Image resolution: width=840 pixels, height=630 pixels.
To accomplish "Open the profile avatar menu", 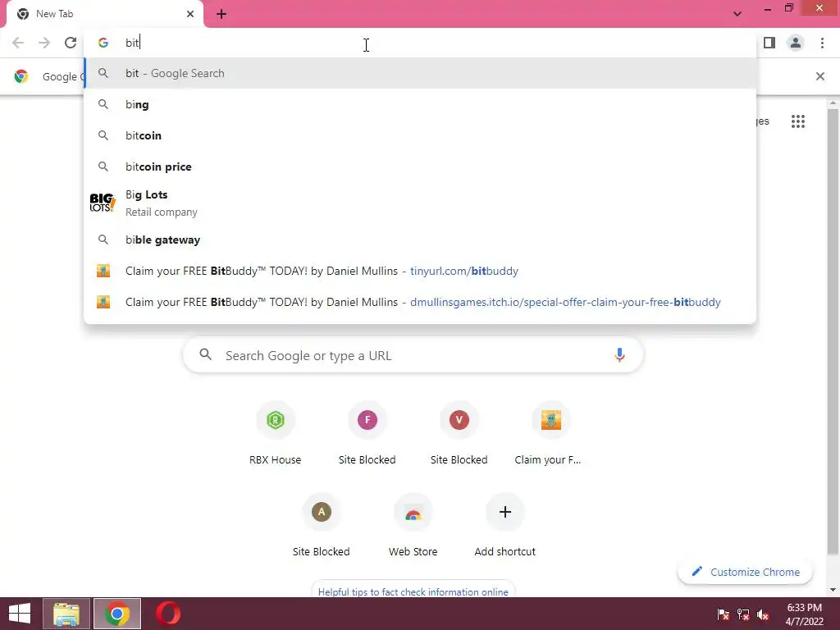I will coord(796,43).
